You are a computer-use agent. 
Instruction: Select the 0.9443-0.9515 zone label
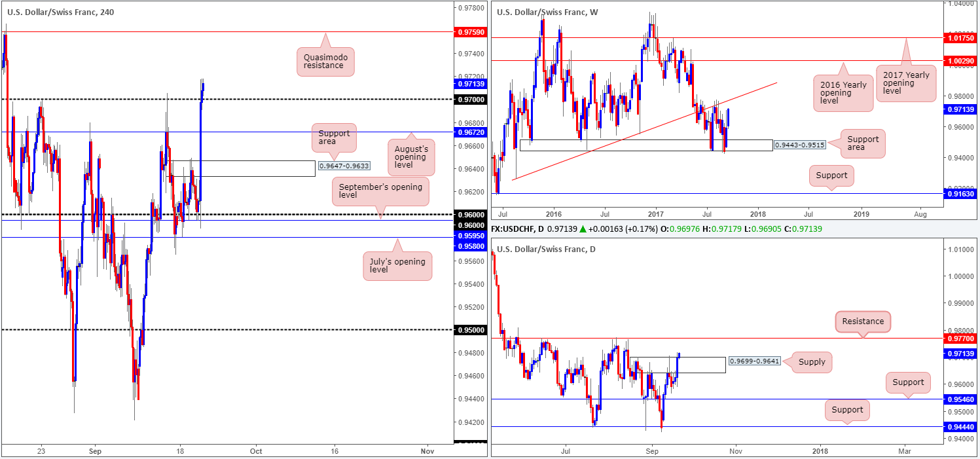pos(799,145)
